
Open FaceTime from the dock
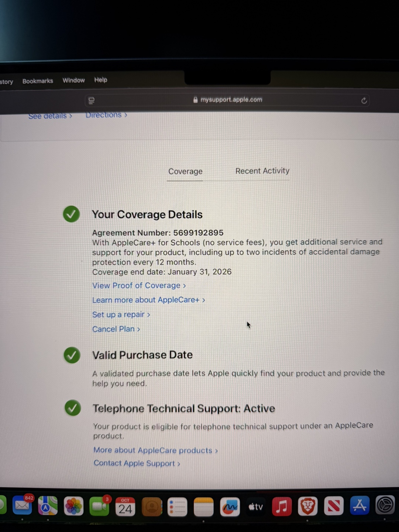[99, 506]
